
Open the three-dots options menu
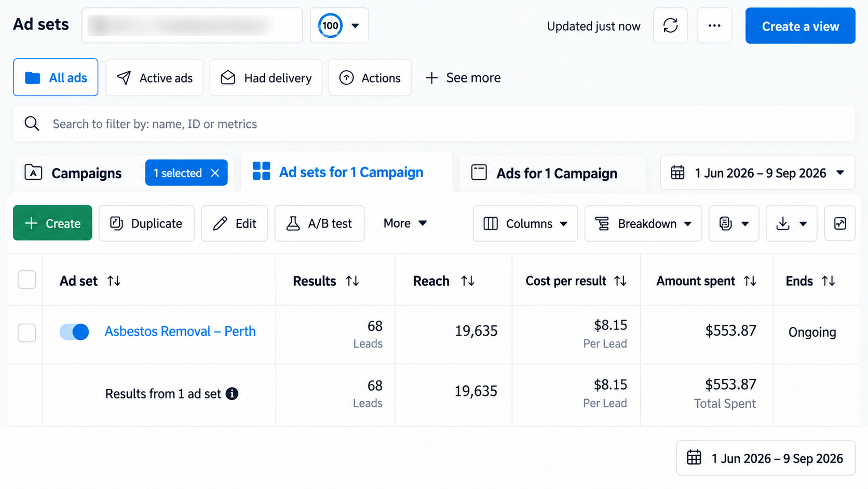(714, 25)
